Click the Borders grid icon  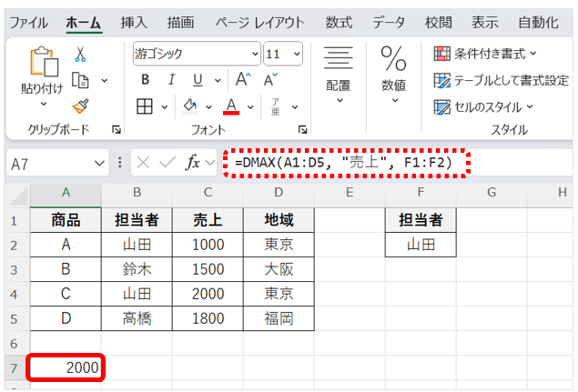(145, 106)
